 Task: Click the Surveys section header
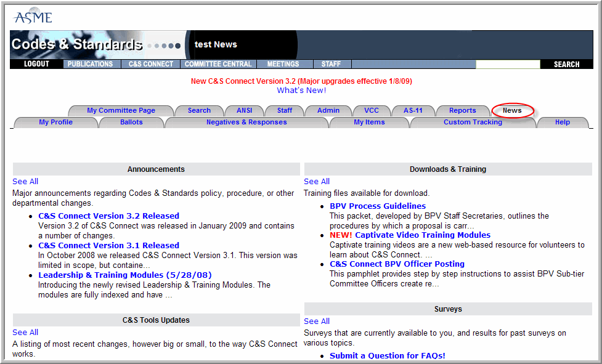448,309
